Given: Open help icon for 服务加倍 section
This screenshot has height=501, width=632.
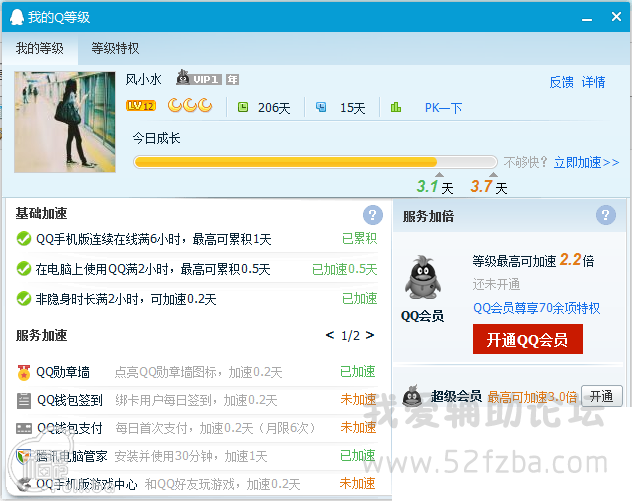Looking at the screenshot, I should click(x=606, y=215).
